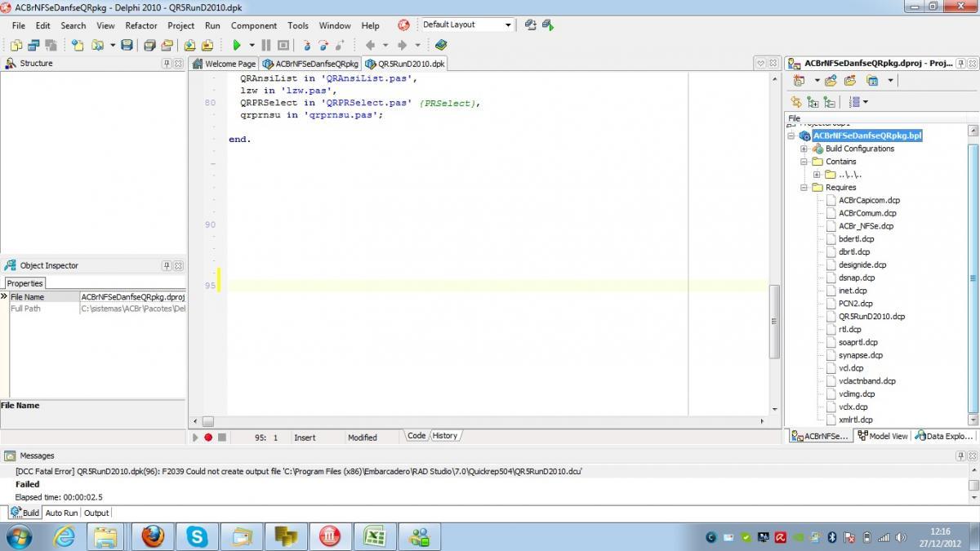Click the editor vertical scrollbar thumb
The height and width of the screenshot is (551, 980).
tap(774, 322)
